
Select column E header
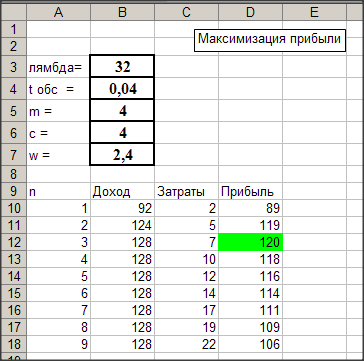[314, 13]
